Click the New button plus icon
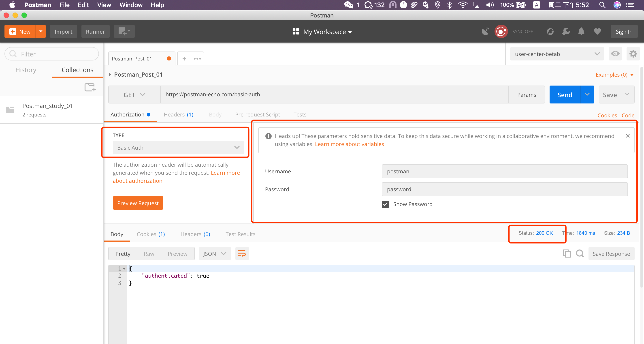This screenshot has width=644, height=344. pos(13,32)
